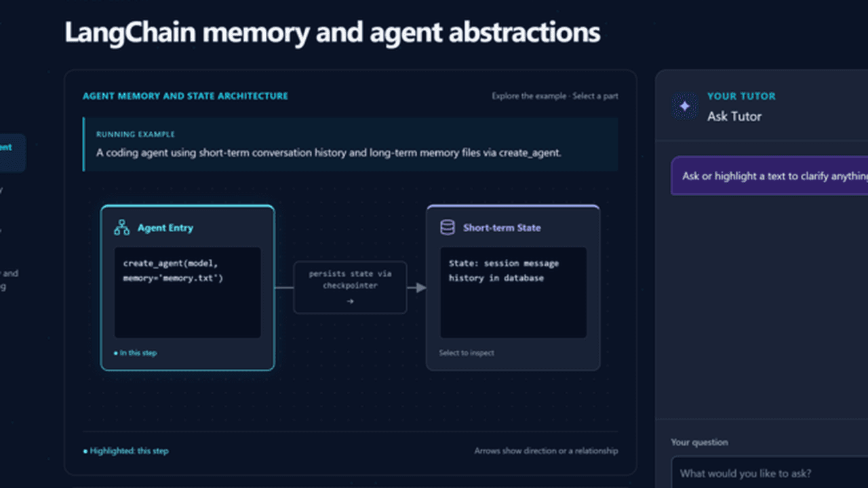868x488 pixels.
Task: Select the Short-term State card
Action: click(513, 287)
